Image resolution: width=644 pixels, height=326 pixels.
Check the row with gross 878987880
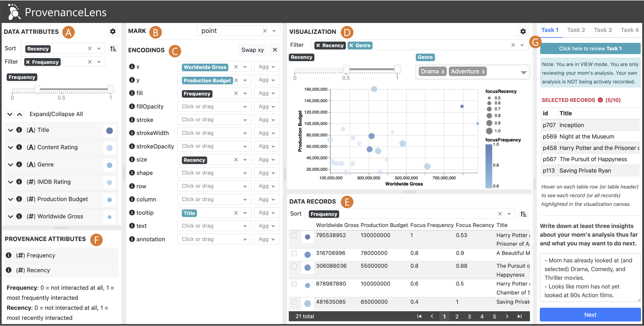click(x=294, y=284)
